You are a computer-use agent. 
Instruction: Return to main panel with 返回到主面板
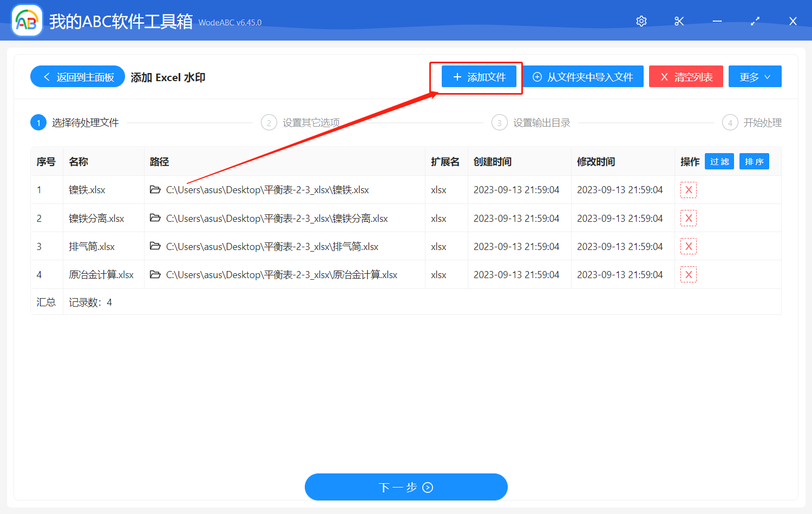pos(77,76)
